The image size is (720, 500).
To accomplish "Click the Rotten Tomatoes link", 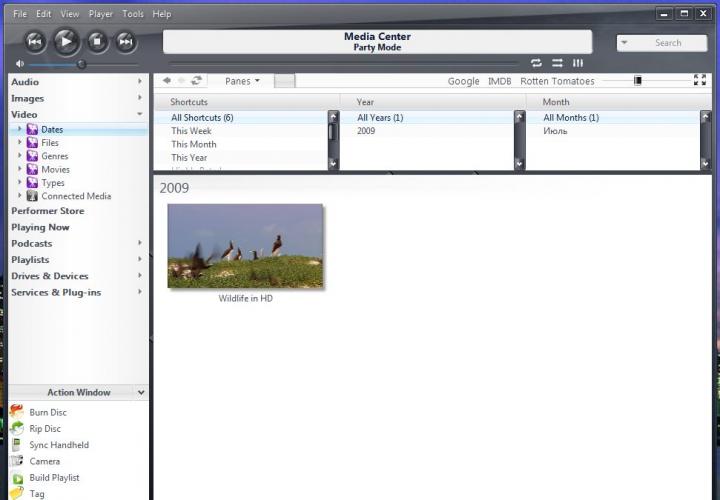I will pos(558,81).
